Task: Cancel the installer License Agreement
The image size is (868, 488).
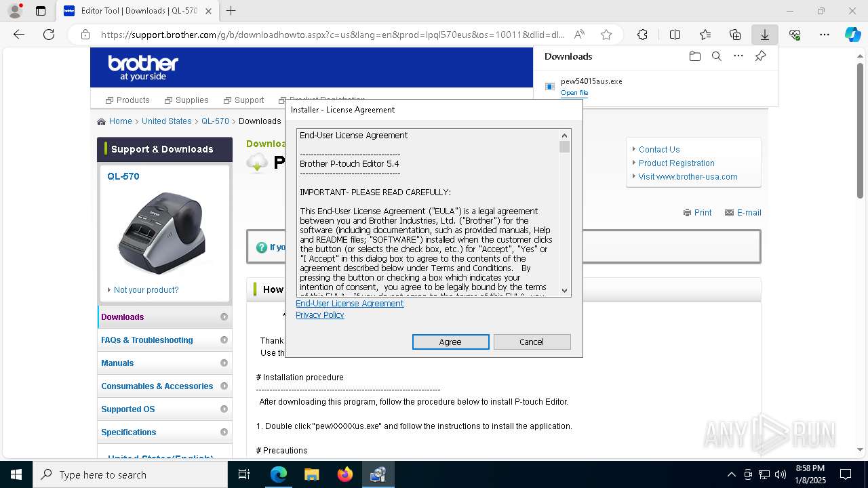Action: pyautogui.click(x=532, y=342)
